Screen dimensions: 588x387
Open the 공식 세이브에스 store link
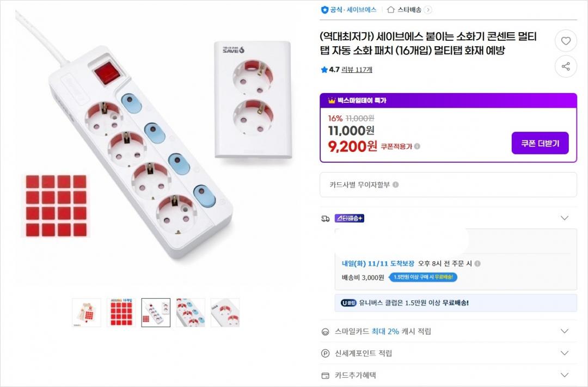[349, 9]
